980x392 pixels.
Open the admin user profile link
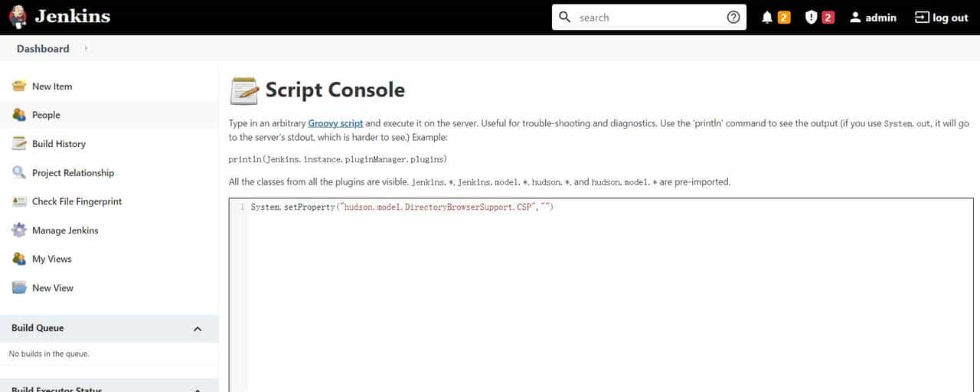pos(880,18)
